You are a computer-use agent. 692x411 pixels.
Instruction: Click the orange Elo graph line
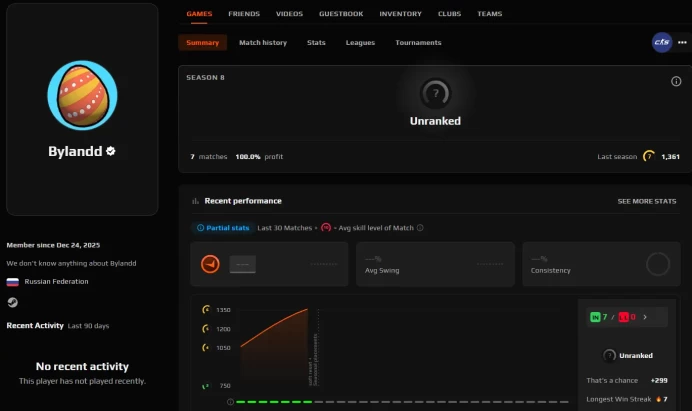[274, 327]
